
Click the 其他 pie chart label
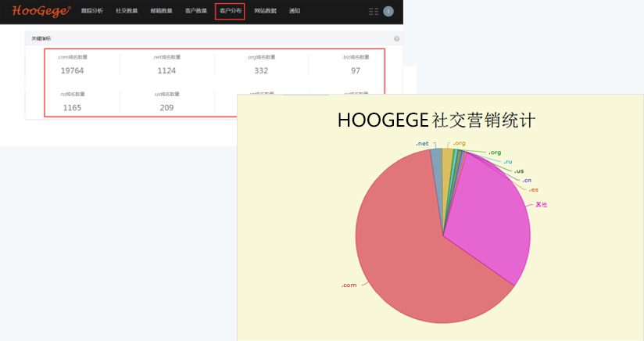(542, 205)
